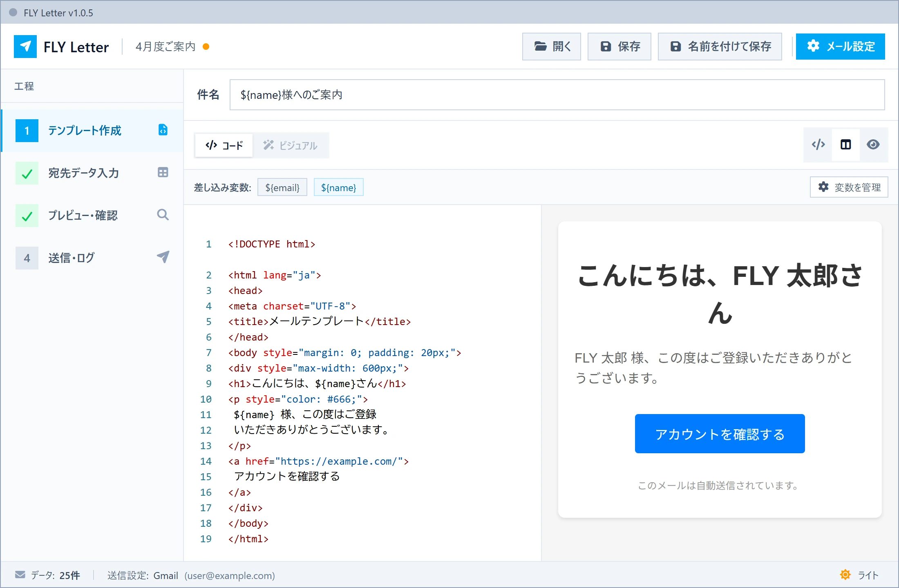The height and width of the screenshot is (588, 899).
Task: Save the template with the 保存 button
Action: pos(619,47)
